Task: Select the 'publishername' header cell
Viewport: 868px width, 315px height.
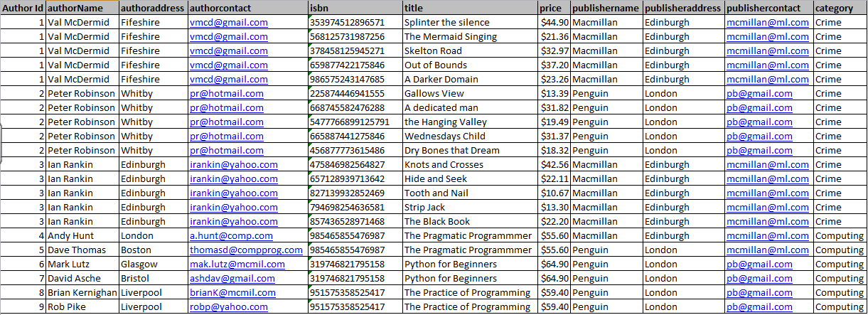Action: pos(606,8)
